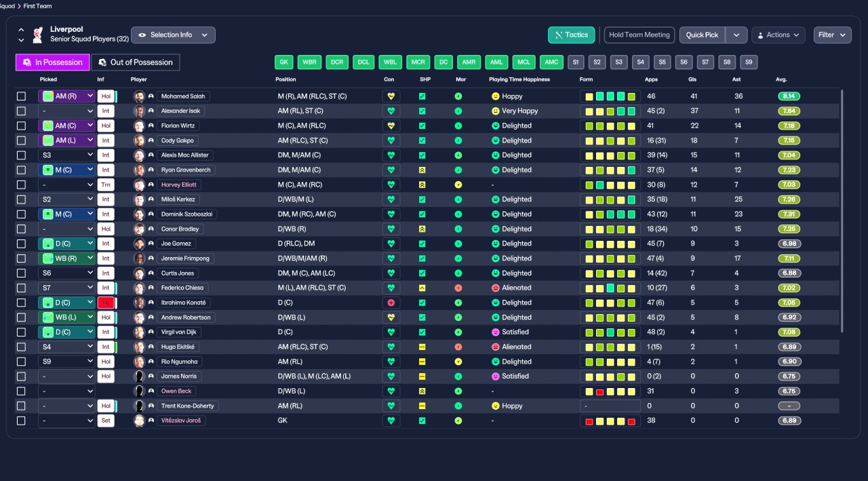Tick the checkbox for Mohamed Salah
Viewport: 868px width, 481px height.
[x=21, y=96]
